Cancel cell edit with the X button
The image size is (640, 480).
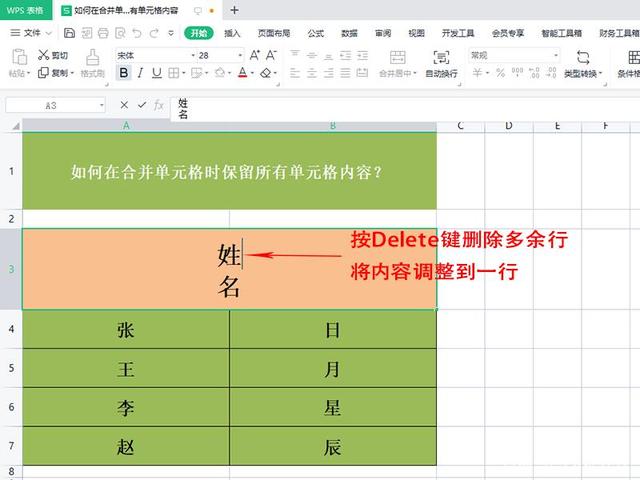[x=124, y=105]
